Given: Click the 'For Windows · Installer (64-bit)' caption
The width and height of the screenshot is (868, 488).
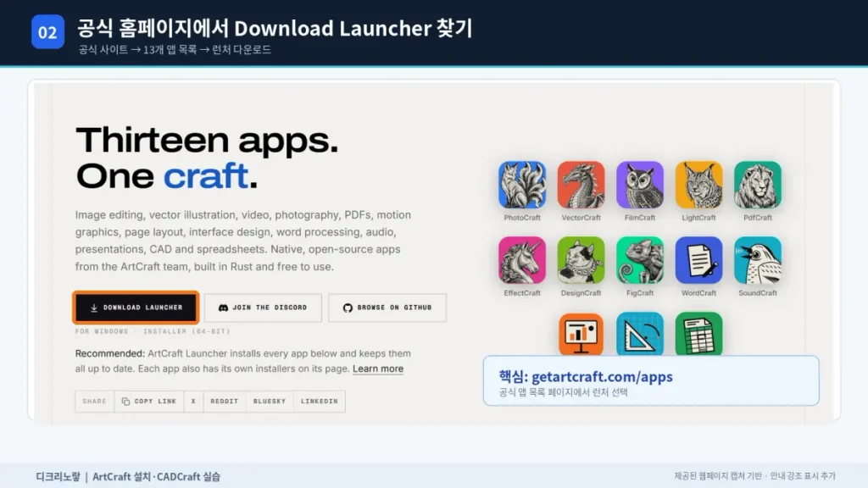Looking at the screenshot, I should click(x=153, y=331).
